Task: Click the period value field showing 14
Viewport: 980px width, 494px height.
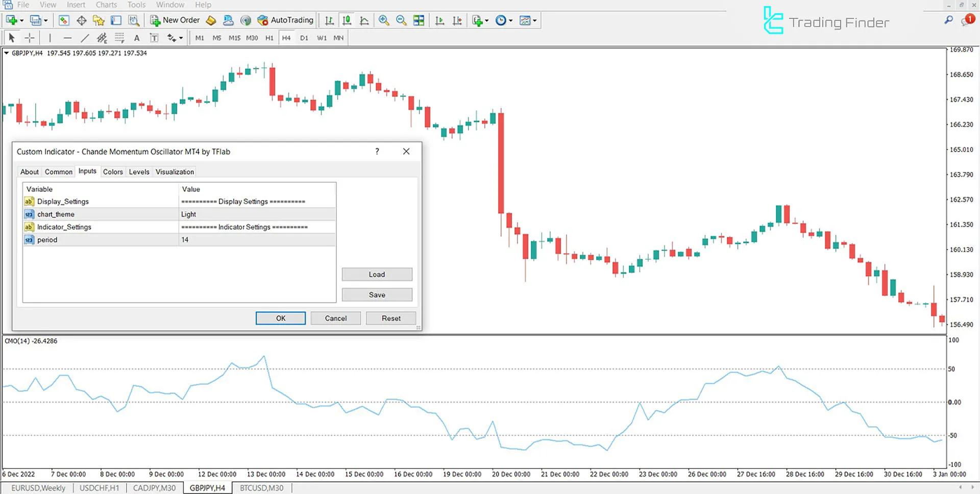Action: click(257, 240)
